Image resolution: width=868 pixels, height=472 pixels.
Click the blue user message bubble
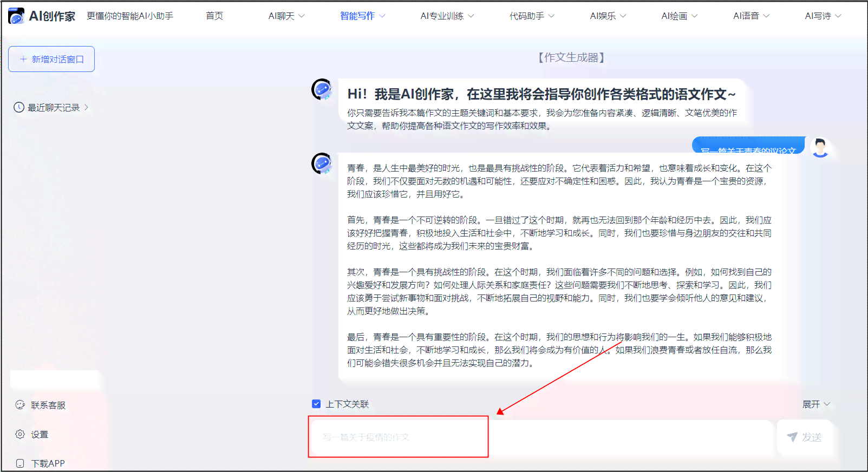coord(748,145)
